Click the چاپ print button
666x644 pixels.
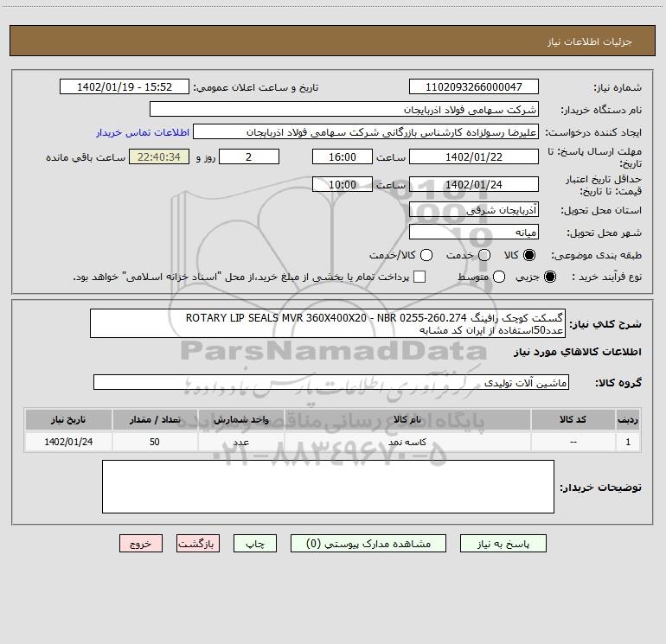pyautogui.click(x=255, y=544)
